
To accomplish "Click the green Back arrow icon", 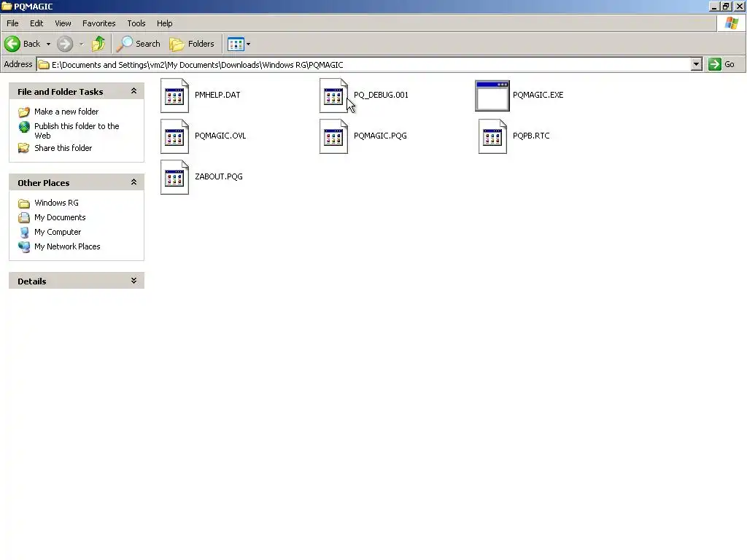I will click(x=12, y=44).
